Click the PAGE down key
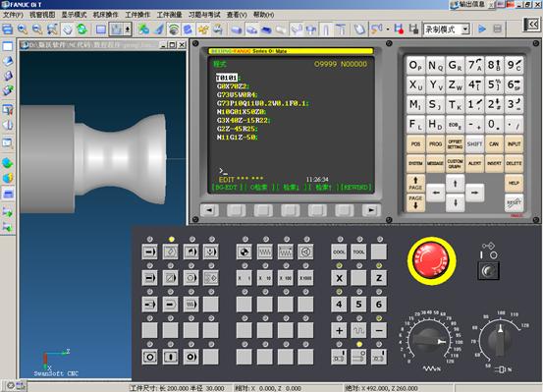 click(x=415, y=202)
